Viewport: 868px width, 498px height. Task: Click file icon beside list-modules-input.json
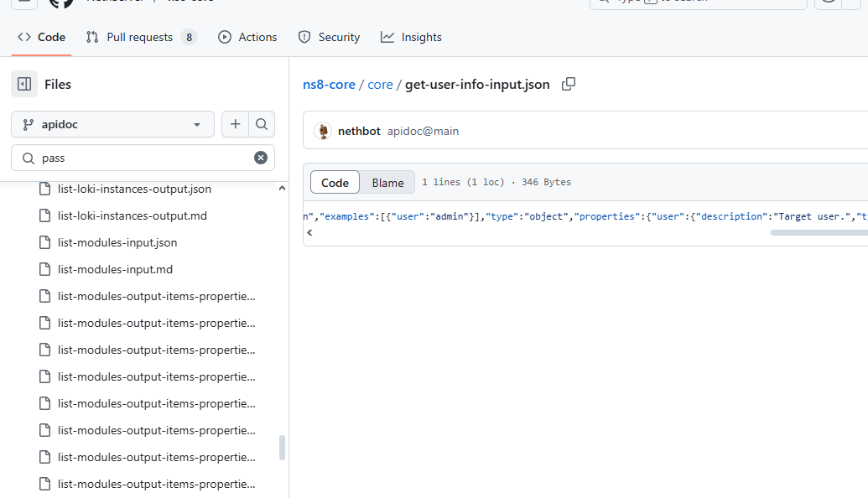tap(44, 242)
